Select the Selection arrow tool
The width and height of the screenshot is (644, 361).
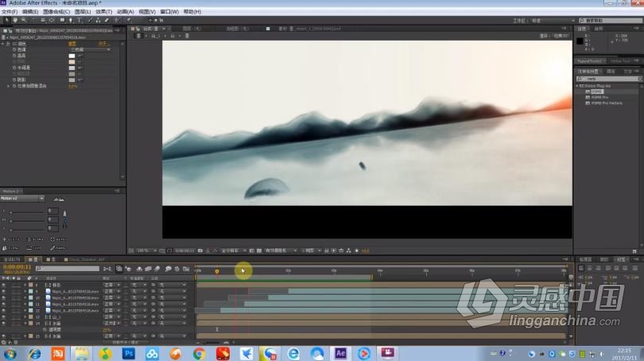(x=6, y=20)
